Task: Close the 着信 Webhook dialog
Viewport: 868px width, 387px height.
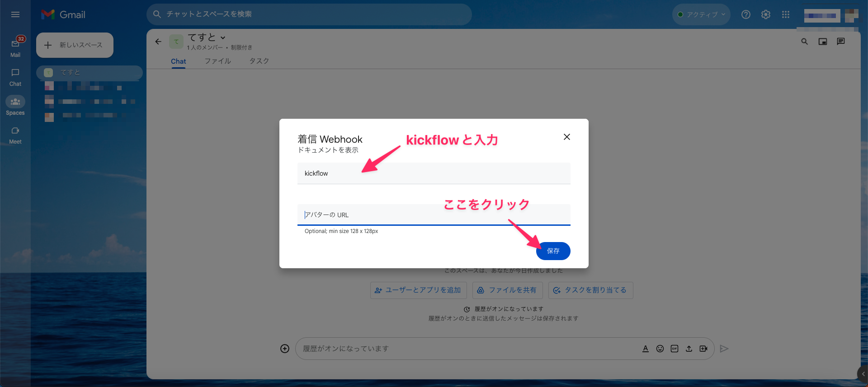Action: (566, 137)
